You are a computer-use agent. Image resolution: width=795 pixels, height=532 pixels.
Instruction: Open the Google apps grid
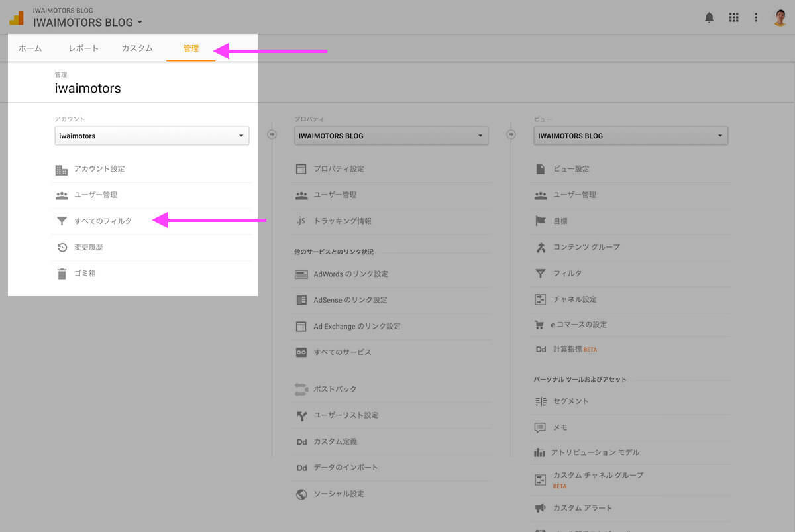coord(733,18)
